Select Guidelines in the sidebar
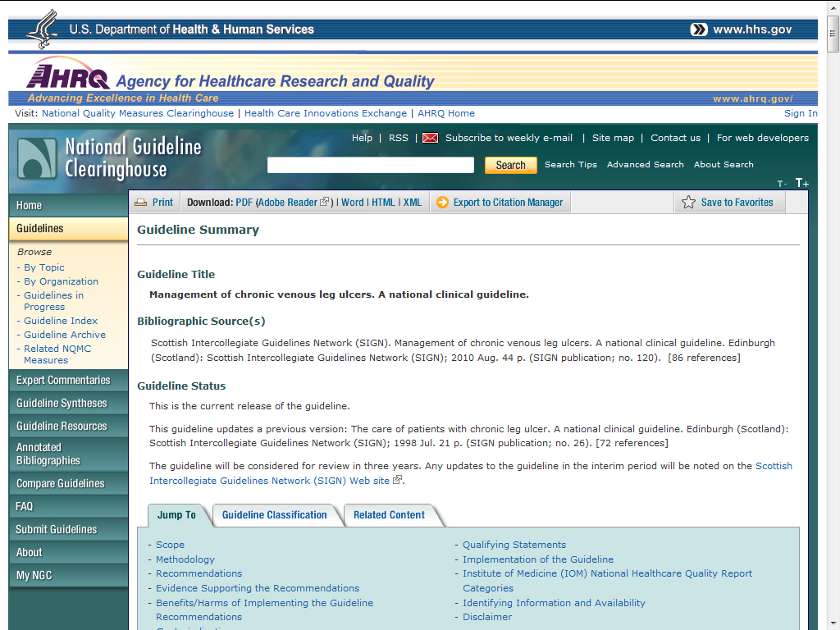This screenshot has width=840, height=630. tap(69, 229)
